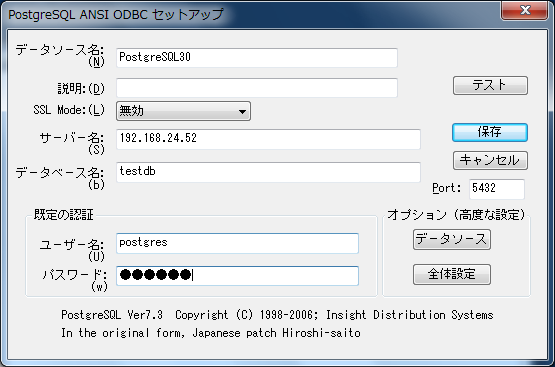Click the 'Japanese patch Hiroshi-saito' text line
Screen dimensions: 555x367
[211, 333]
